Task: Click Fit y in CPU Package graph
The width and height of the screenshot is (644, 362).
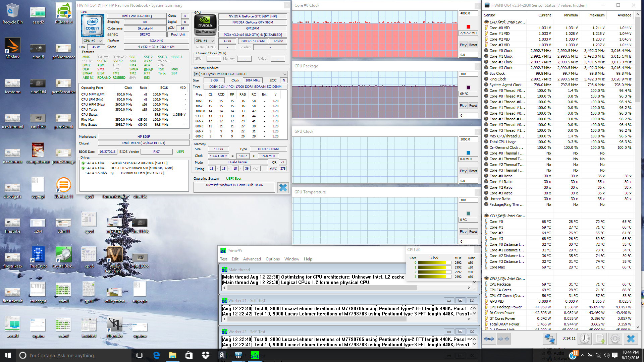Action: (x=463, y=106)
